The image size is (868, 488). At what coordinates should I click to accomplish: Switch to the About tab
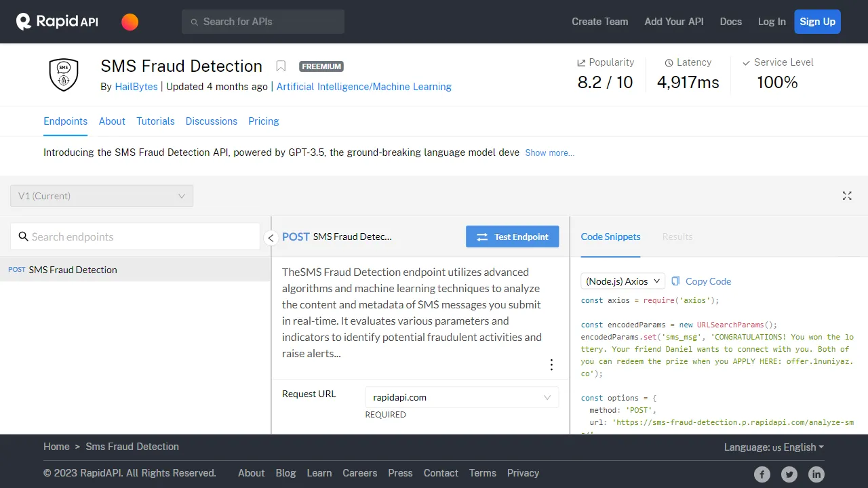112,121
